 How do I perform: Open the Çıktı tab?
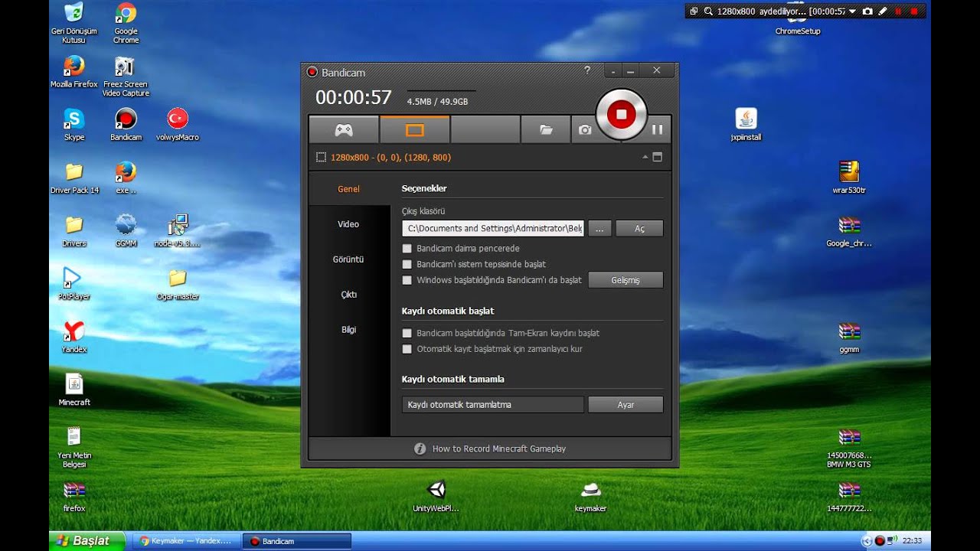click(x=349, y=295)
